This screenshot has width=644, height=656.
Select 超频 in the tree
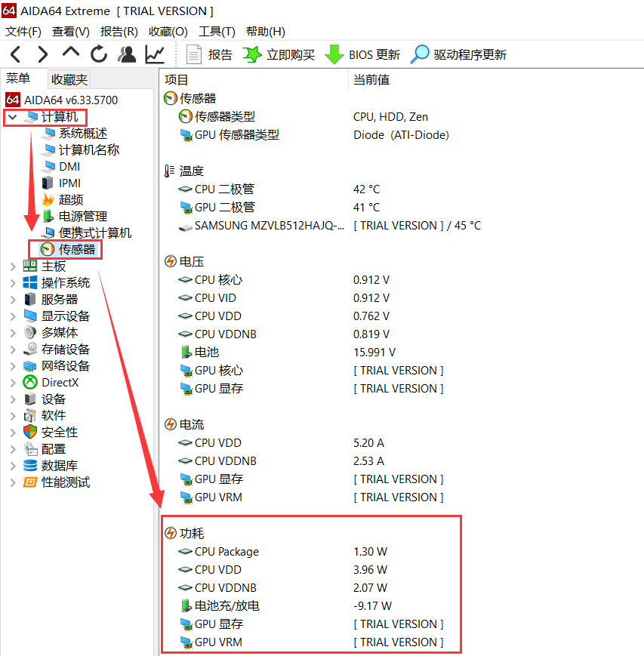71,200
